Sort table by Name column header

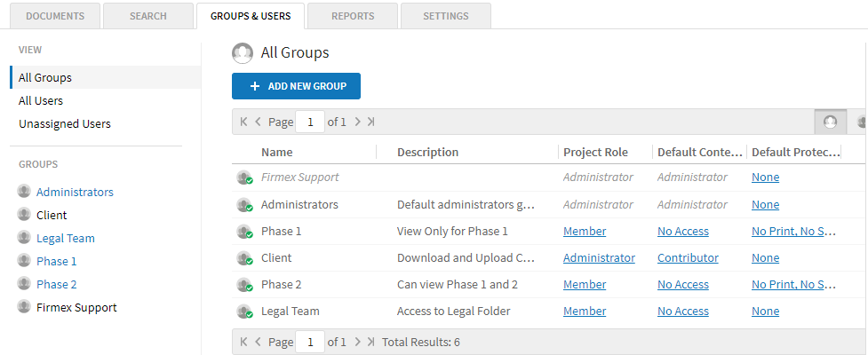click(x=277, y=152)
